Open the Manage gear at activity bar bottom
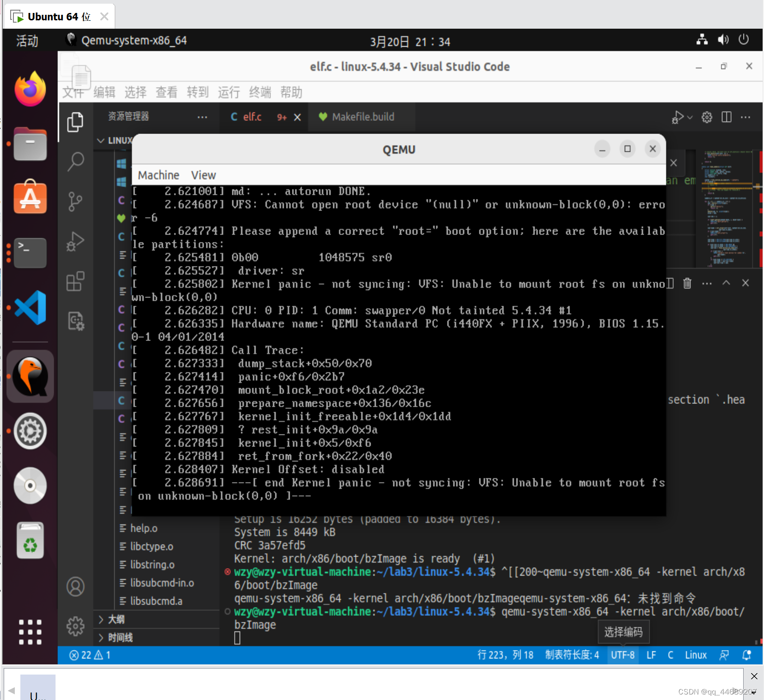The width and height of the screenshot is (764, 700). tap(75, 626)
